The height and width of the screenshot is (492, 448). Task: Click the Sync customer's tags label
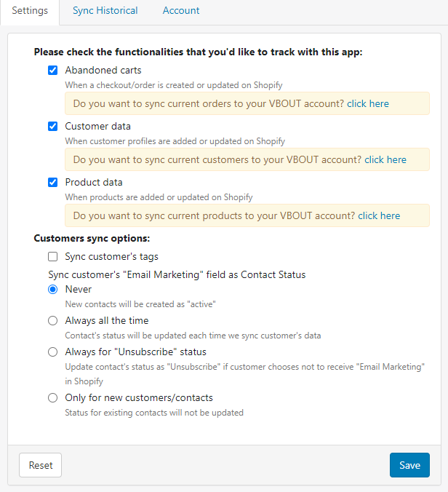[111, 257]
